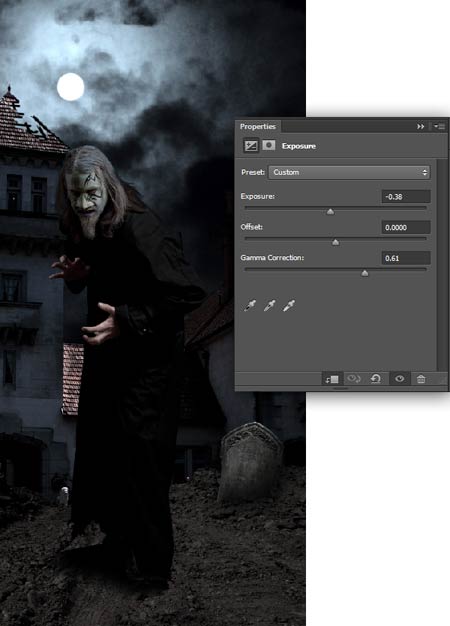Select the gray point eyedropper
The width and height of the screenshot is (450, 626).
pos(270,305)
